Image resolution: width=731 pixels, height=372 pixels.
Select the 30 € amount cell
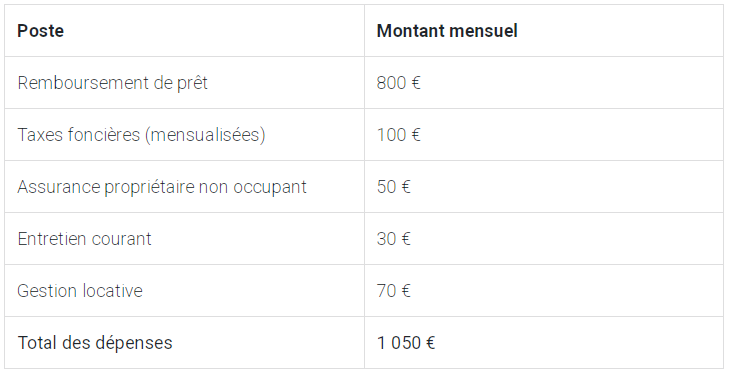point(544,239)
